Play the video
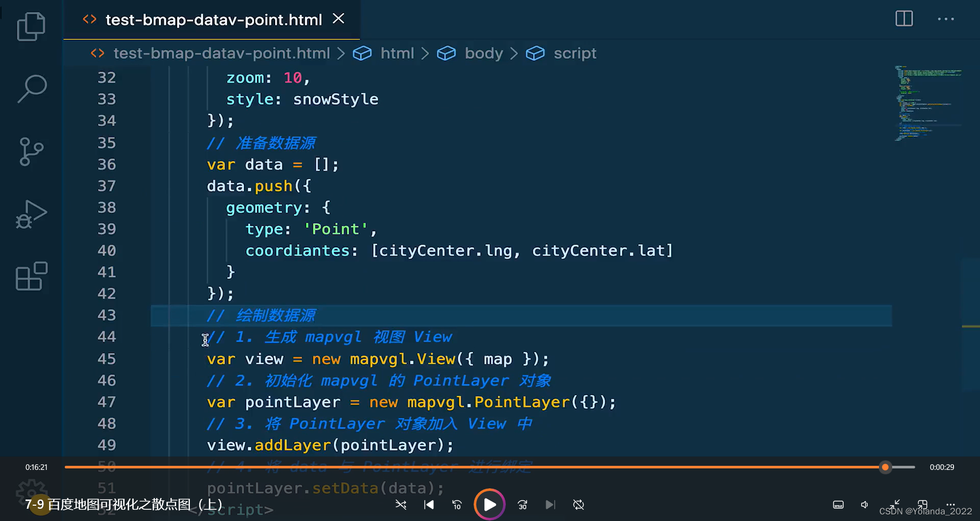Screen dimensions: 980x521 tap(489, 505)
